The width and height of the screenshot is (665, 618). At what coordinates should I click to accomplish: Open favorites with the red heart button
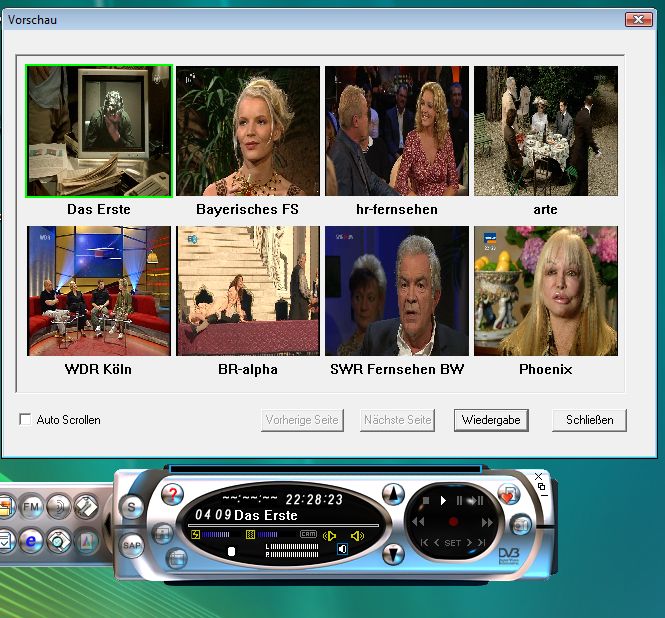509,495
